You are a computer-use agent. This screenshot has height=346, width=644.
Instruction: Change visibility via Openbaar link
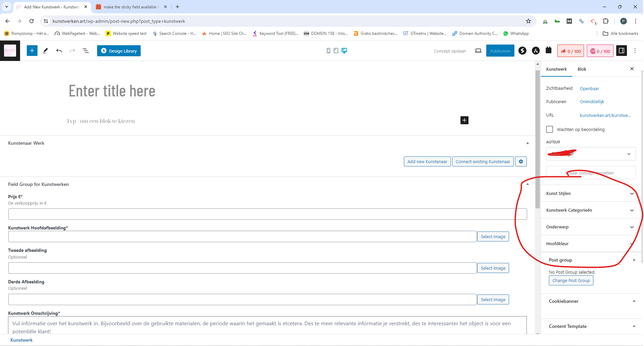tap(589, 88)
